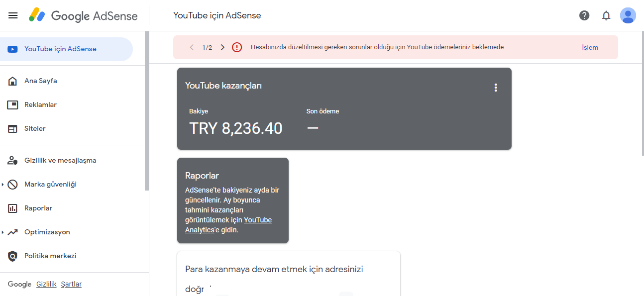Open the account profile avatar
The image size is (644, 296).
tap(628, 15)
